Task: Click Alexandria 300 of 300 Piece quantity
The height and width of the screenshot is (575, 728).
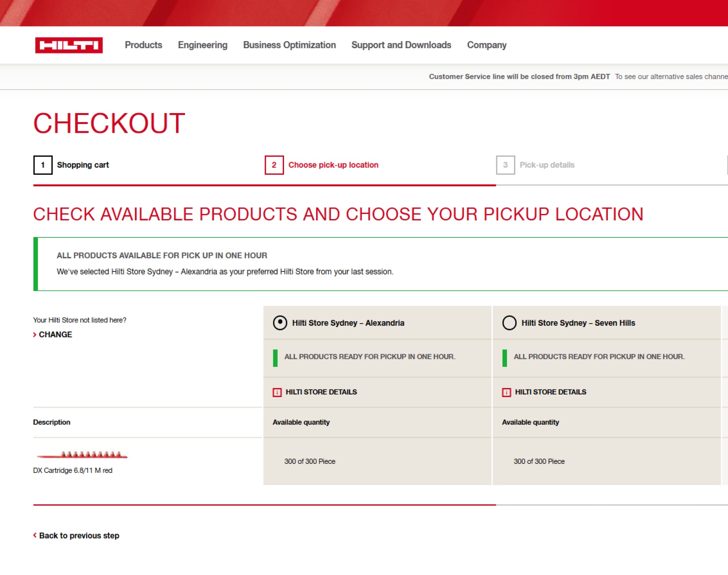Action: 310,461
